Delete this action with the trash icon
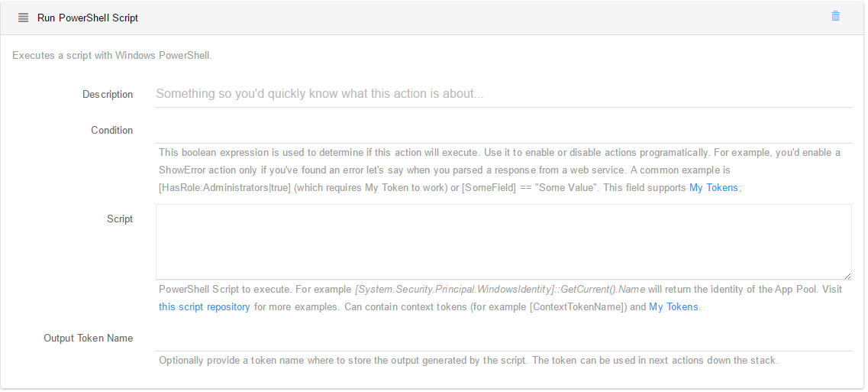Screen dimensions: 868x392 [x=835, y=16]
